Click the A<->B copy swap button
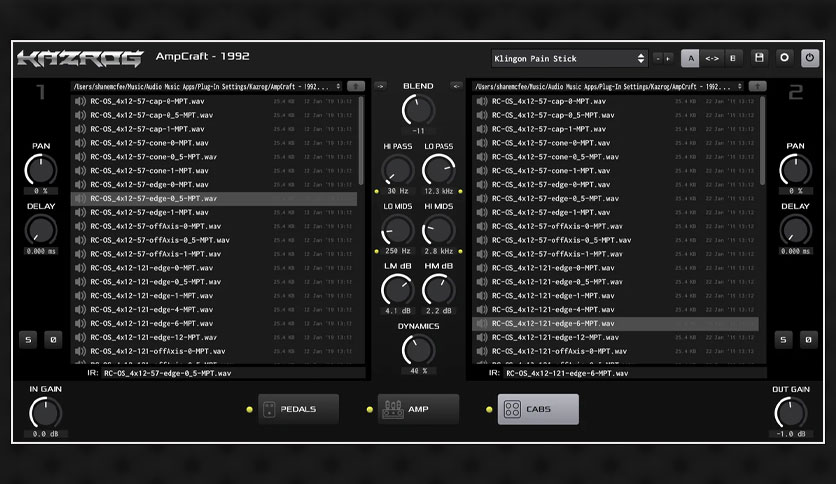Screen dimensions: 836x484 (712, 58)
